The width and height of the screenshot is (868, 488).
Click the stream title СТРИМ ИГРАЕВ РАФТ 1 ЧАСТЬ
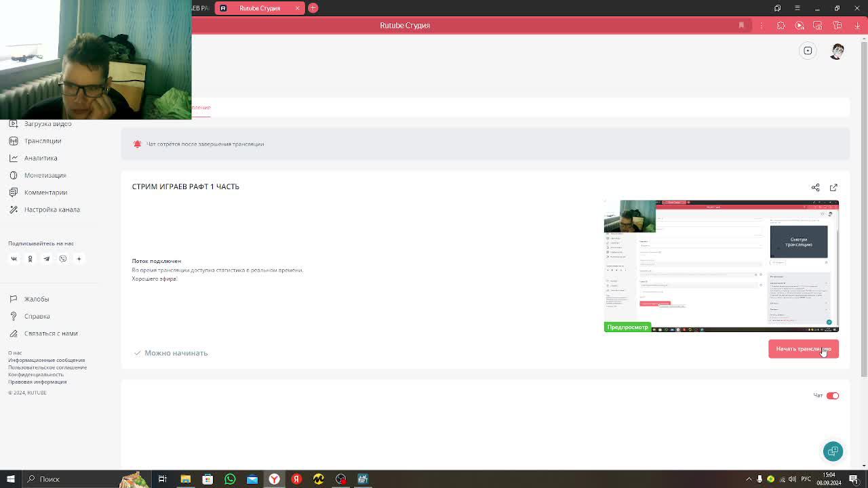pyautogui.click(x=186, y=186)
